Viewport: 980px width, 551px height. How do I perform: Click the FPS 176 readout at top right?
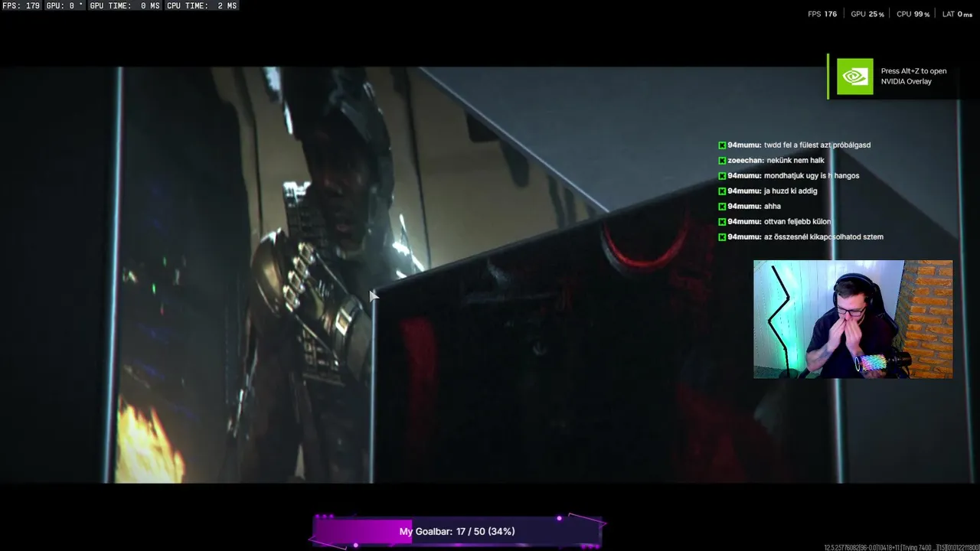822,14
